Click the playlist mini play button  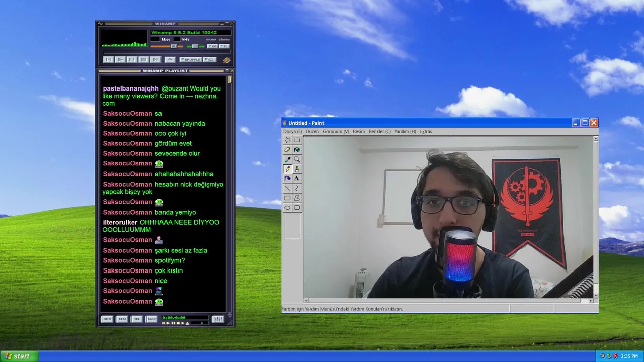[168, 323]
